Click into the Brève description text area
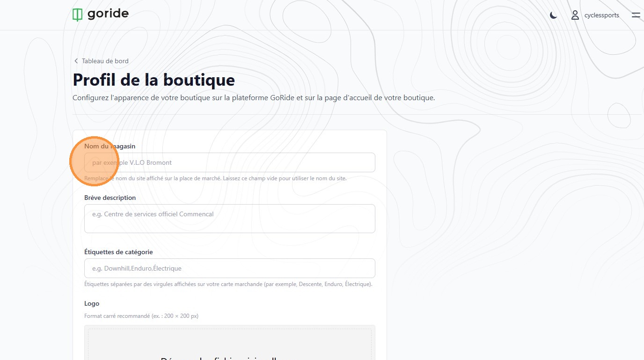644x360 pixels. coord(229,219)
